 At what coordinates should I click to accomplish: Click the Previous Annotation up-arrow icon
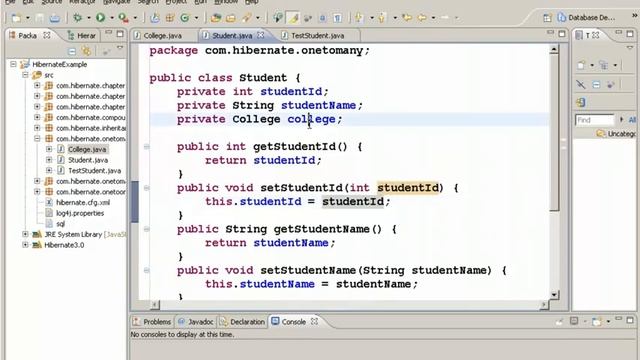(382, 18)
